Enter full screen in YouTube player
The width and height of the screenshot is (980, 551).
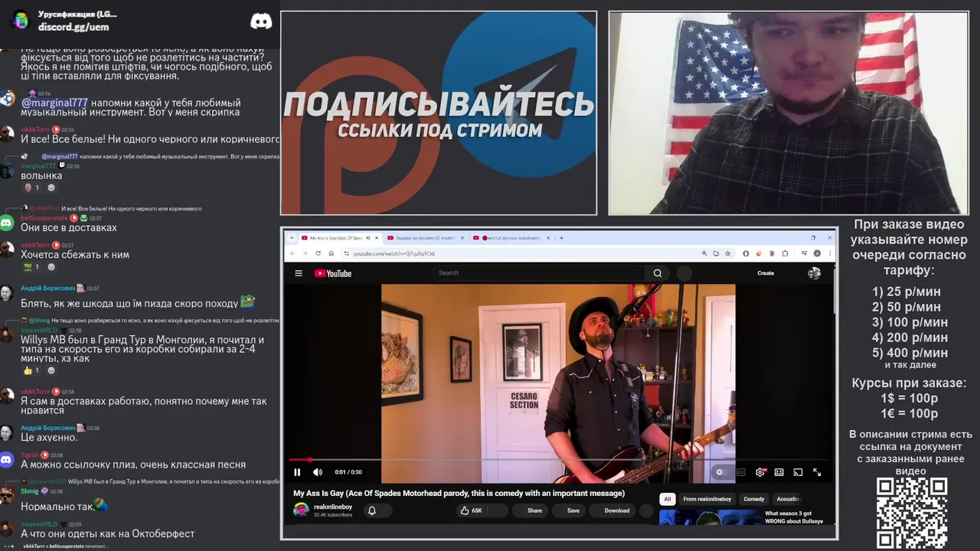(817, 472)
